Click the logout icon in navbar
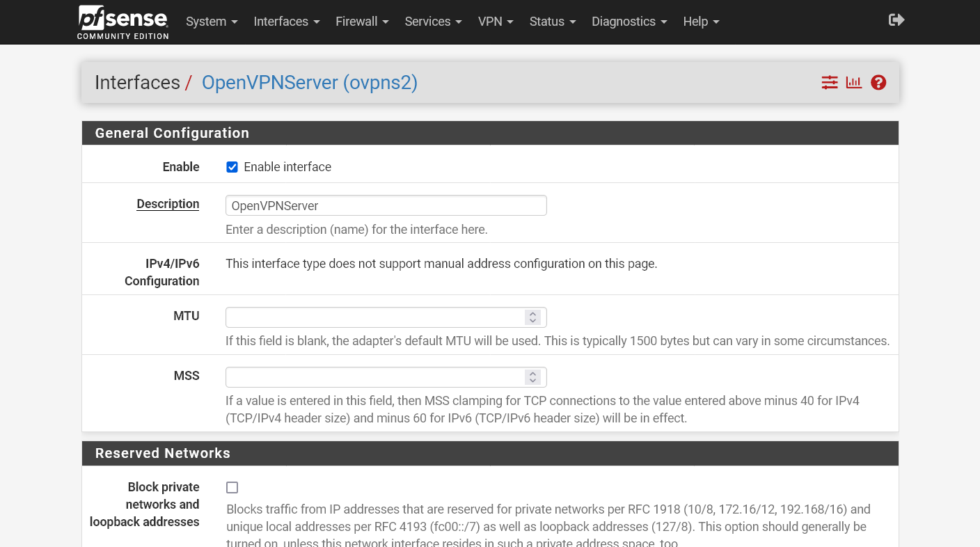The image size is (980, 547). (896, 20)
